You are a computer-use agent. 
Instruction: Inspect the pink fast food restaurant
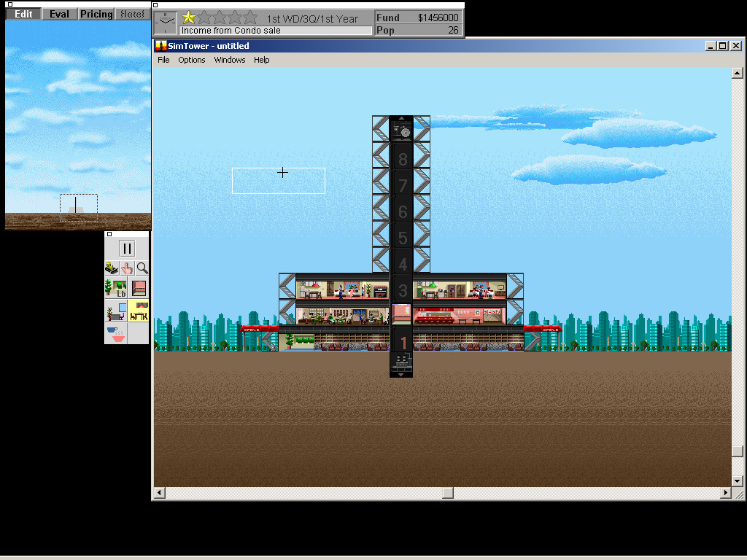click(460, 315)
